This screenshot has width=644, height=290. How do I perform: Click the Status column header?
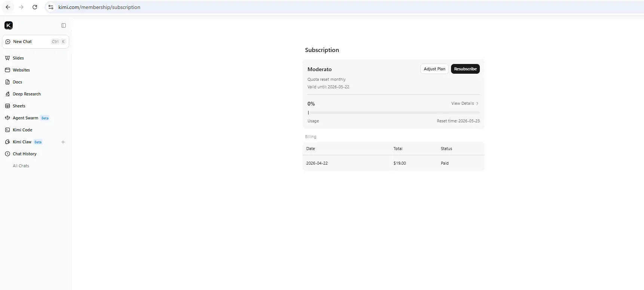[447, 149]
